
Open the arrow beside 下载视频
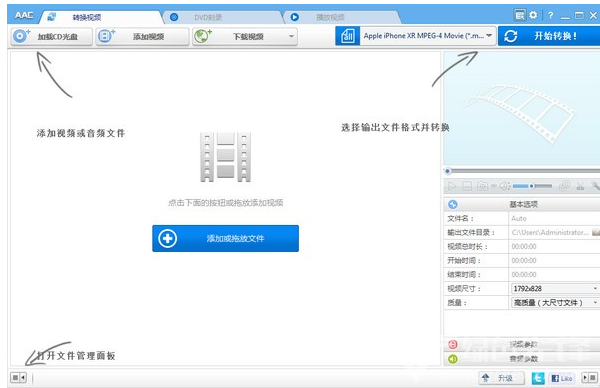(x=292, y=36)
